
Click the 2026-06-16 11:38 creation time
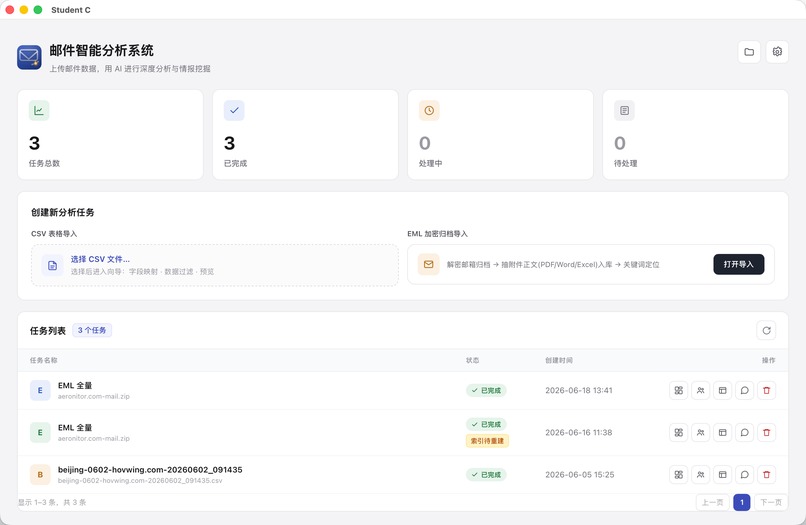pos(579,432)
